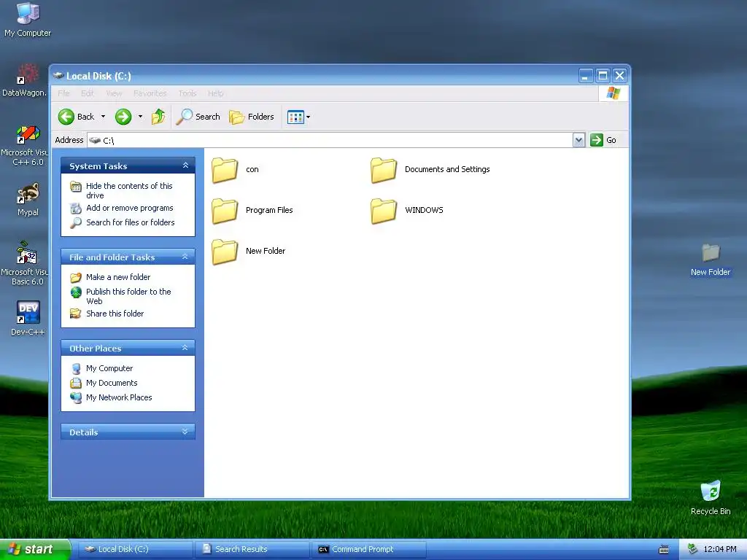The width and height of the screenshot is (747, 560).
Task: Select the Mypal raccoon desktop icon
Action: point(28,193)
